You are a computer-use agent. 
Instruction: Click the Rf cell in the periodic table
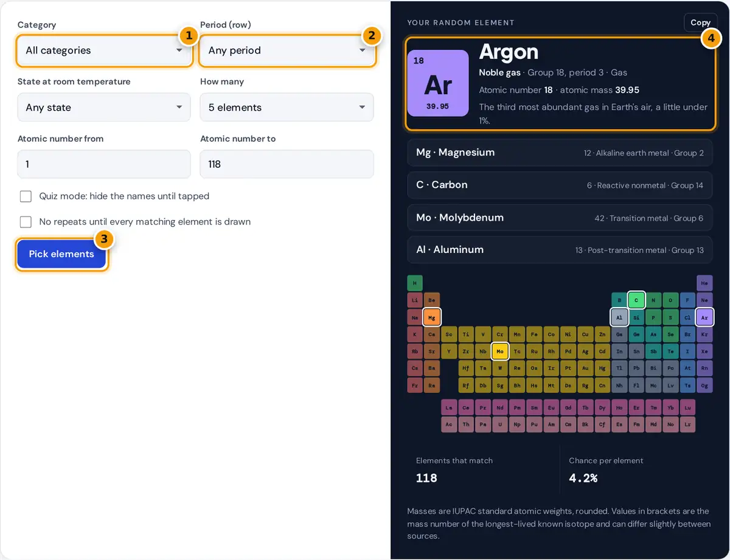click(466, 385)
